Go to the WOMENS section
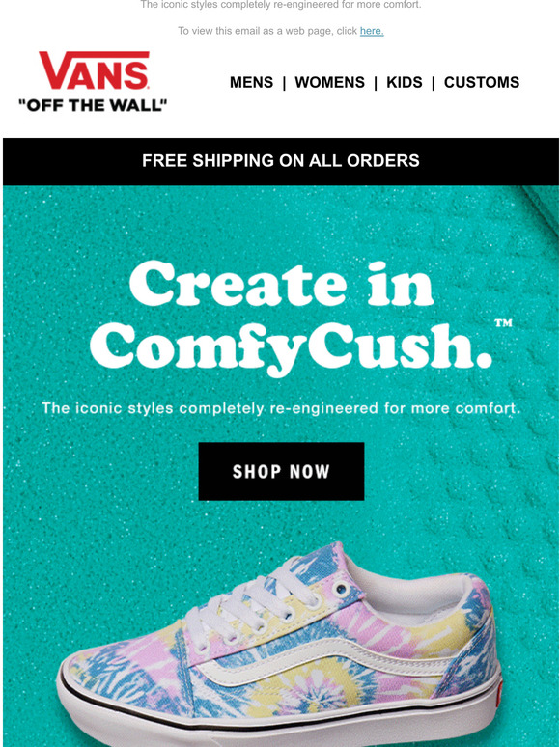Viewport: 560px width, 747px height. (x=329, y=82)
